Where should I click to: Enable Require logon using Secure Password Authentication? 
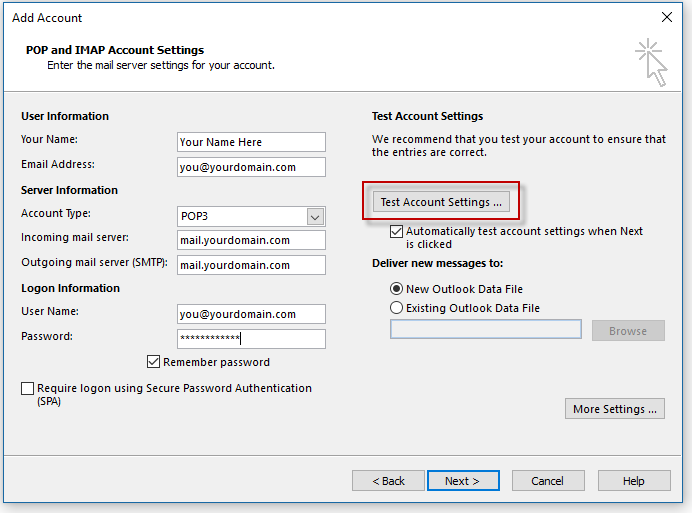click(27, 388)
